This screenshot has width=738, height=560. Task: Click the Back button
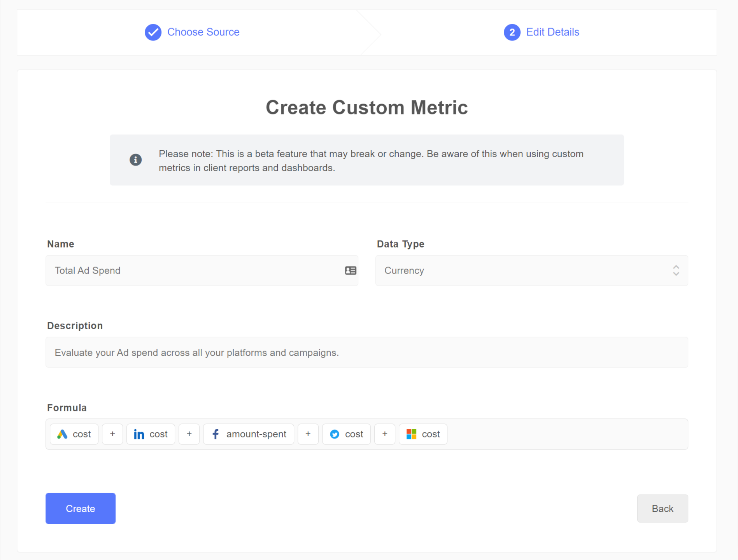[x=662, y=508]
